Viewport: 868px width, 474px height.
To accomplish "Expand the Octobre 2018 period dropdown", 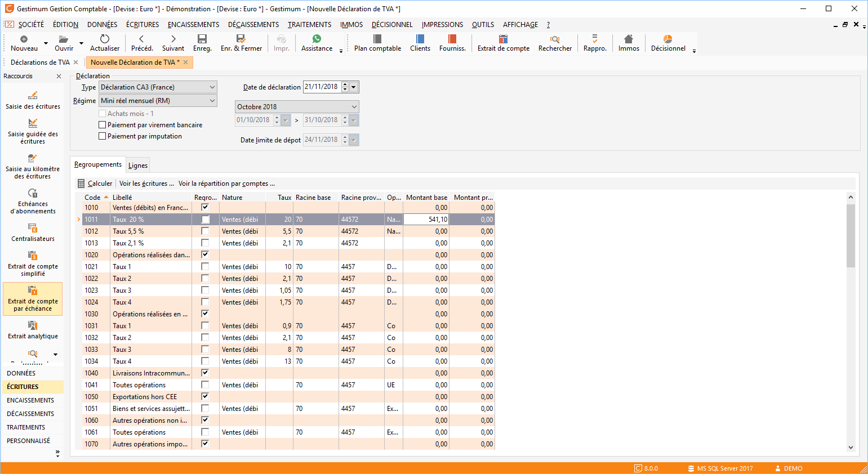I will coord(354,107).
